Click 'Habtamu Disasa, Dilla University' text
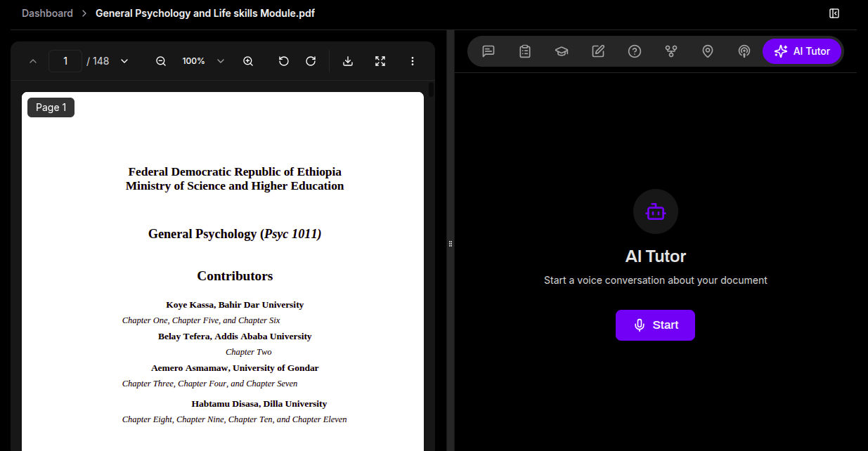 pyautogui.click(x=259, y=404)
